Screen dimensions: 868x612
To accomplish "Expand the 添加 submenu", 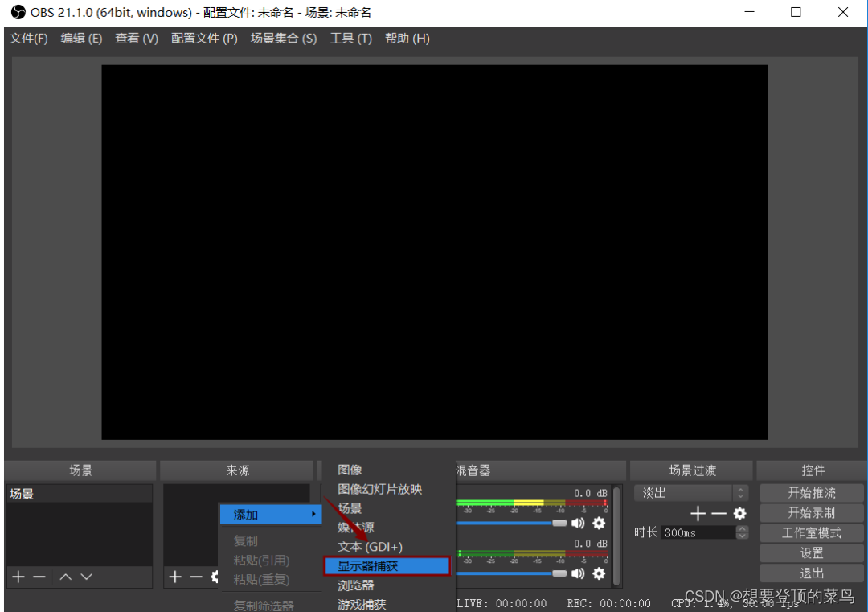I will click(x=271, y=515).
